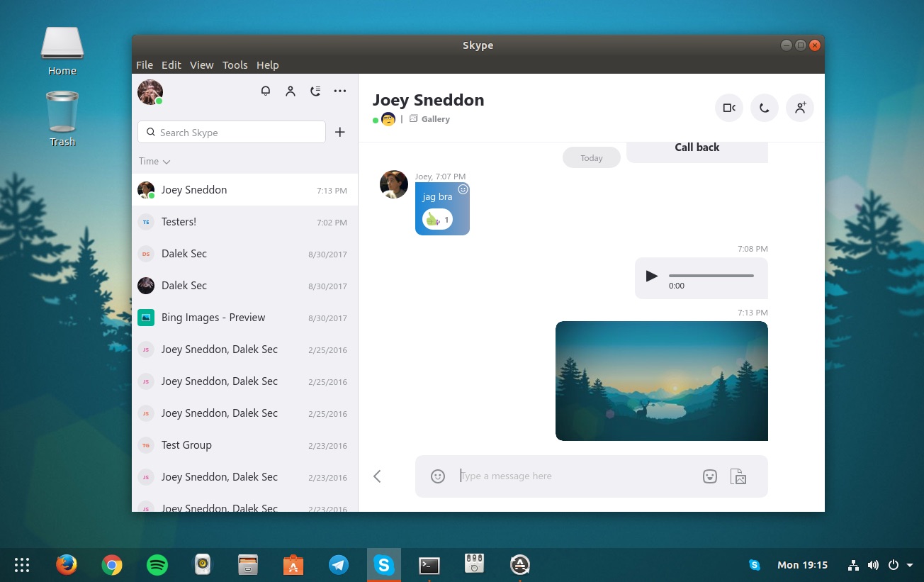
Task: Open the Contacts view
Action: tap(291, 91)
